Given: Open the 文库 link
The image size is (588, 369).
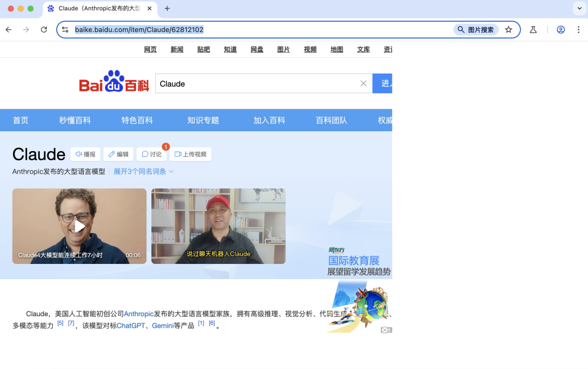Looking at the screenshot, I should [363, 50].
